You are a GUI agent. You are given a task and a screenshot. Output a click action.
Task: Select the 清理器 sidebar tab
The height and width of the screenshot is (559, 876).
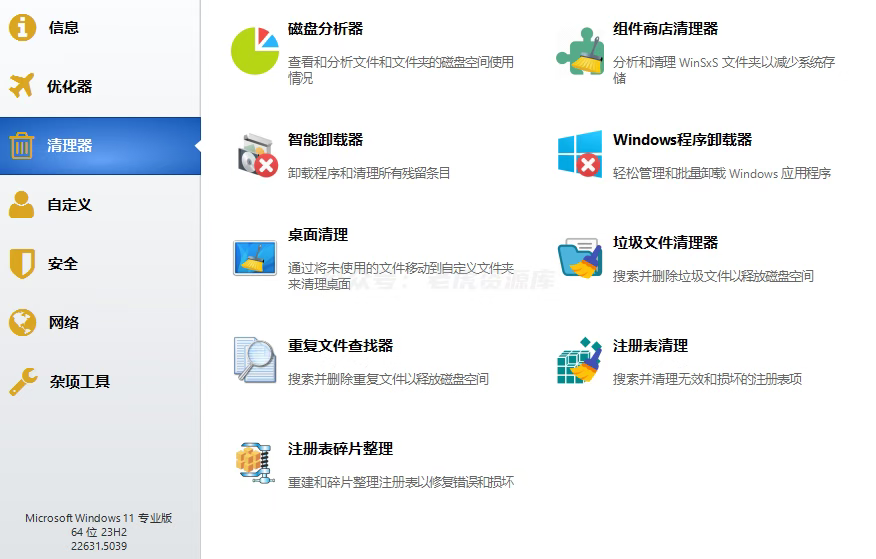point(69,146)
